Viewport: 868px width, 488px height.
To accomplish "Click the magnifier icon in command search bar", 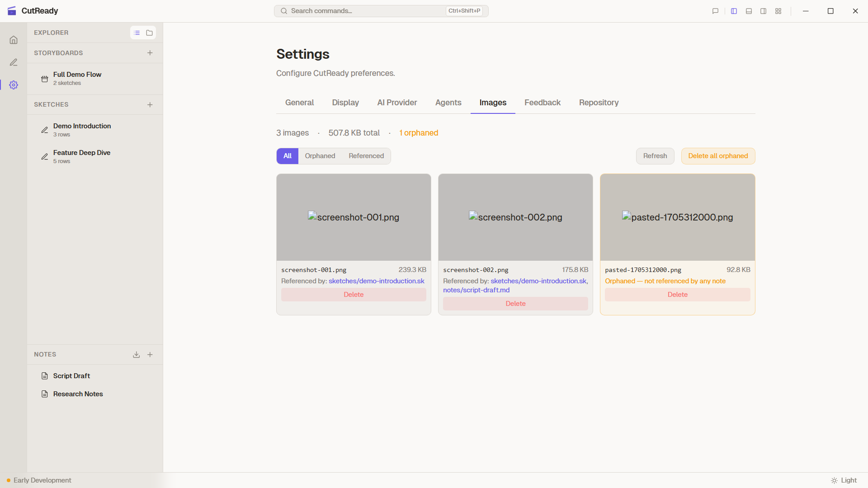I will click(x=284, y=11).
